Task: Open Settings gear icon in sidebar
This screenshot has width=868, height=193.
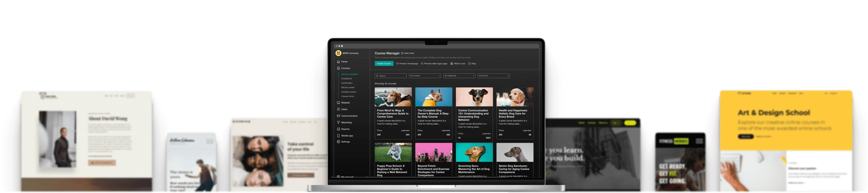Action: [x=338, y=142]
